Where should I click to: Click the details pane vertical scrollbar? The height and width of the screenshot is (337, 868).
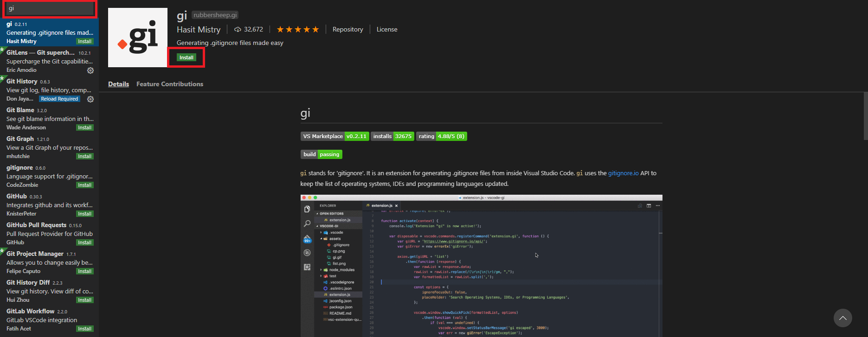pyautogui.click(x=866, y=116)
